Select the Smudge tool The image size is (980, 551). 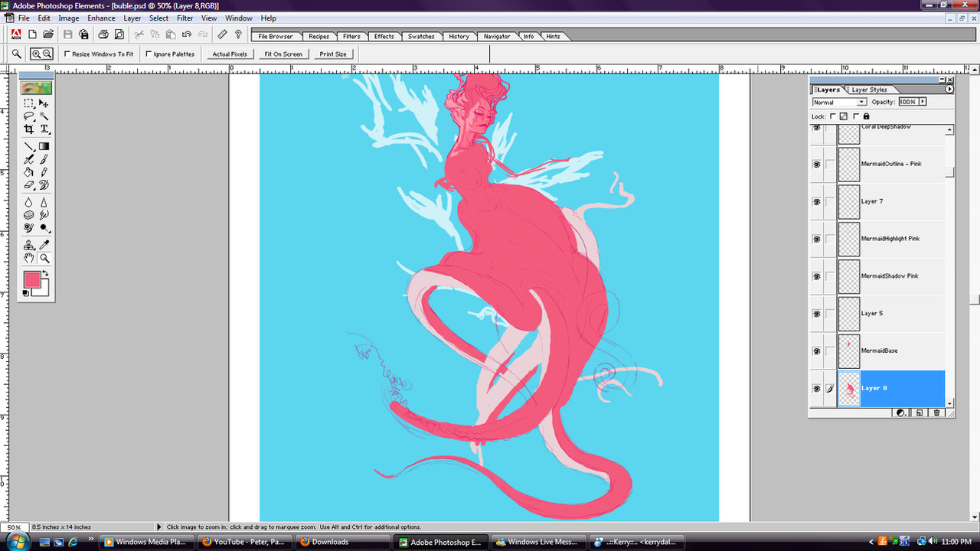[44, 215]
